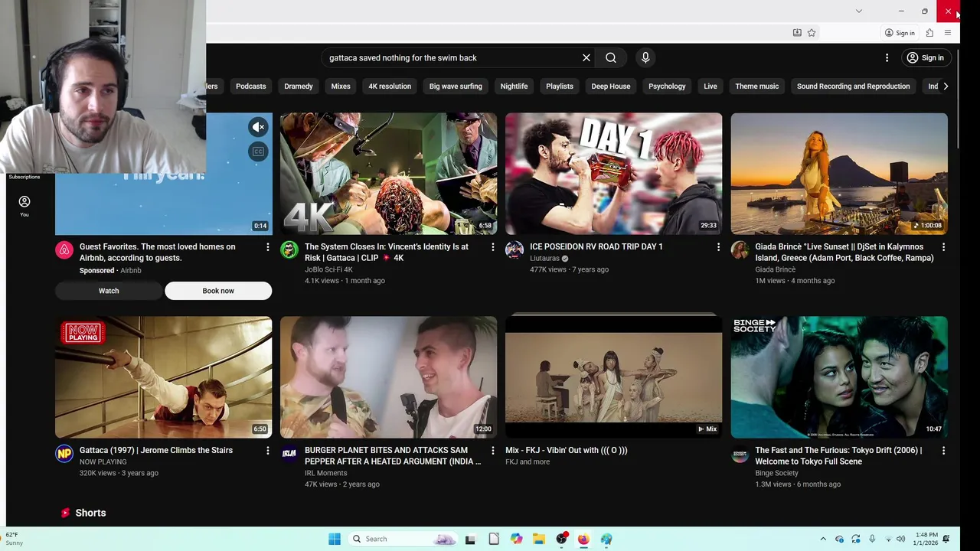980x551 pixels.
Task: Open title Gattaca Jerome Climbs the Stairs
Action: point(156,450)
